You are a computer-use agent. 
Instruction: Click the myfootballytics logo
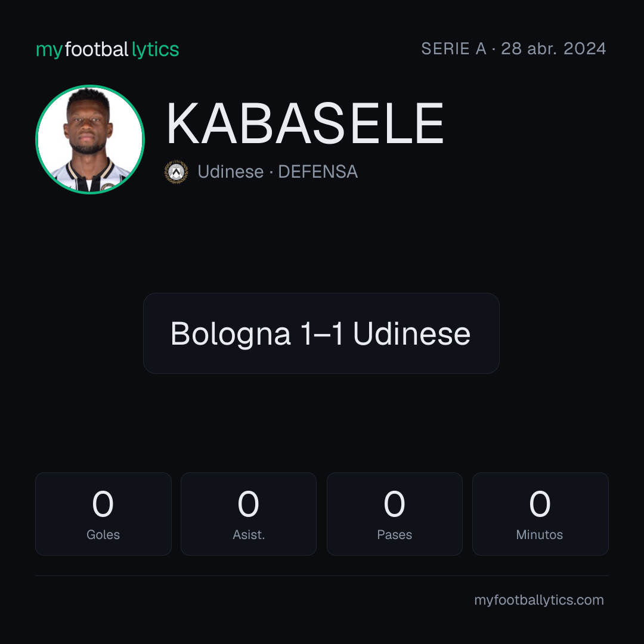point(107,49)
